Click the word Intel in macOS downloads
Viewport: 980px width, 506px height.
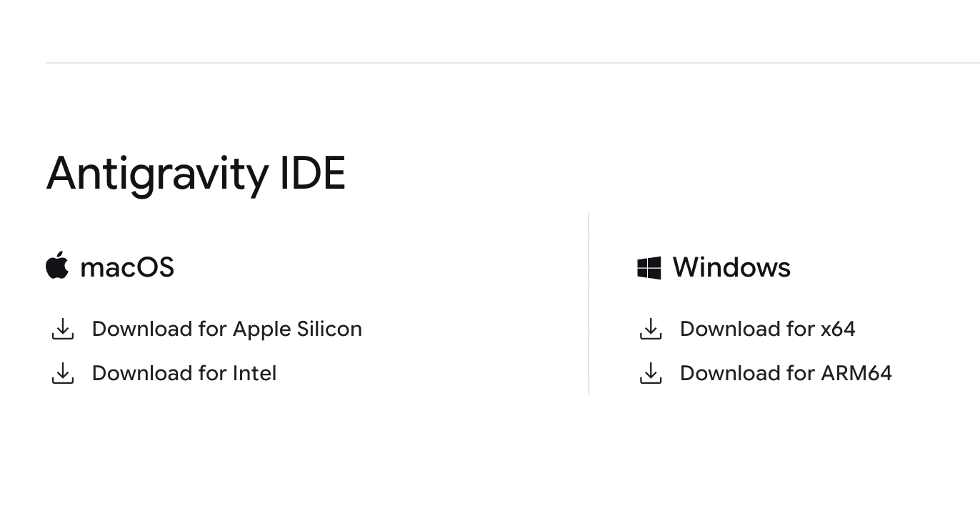click(x=255, y=373)
